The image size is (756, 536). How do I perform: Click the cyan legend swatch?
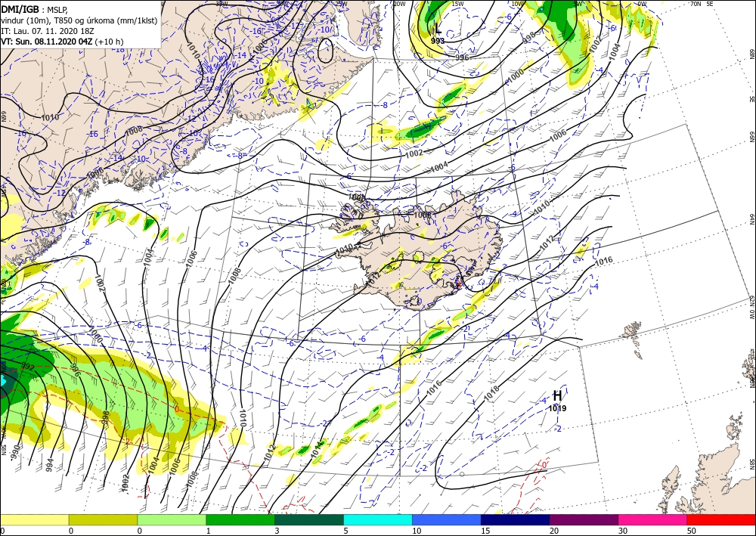(x=378, y=519)
